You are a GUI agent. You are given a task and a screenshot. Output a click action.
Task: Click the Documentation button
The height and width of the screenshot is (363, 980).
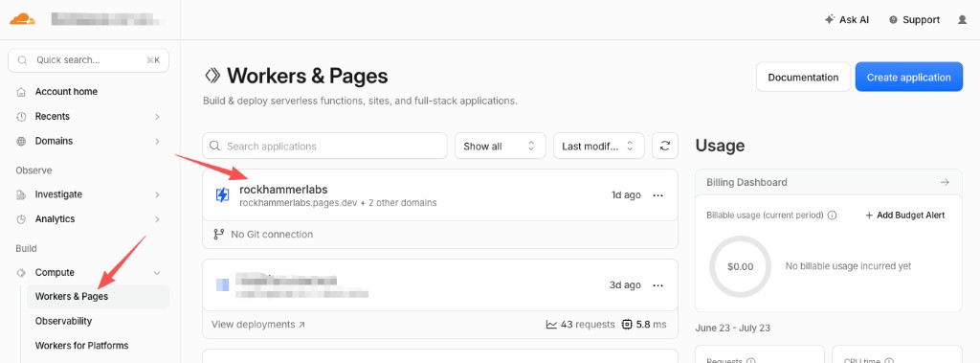(803, 77)
